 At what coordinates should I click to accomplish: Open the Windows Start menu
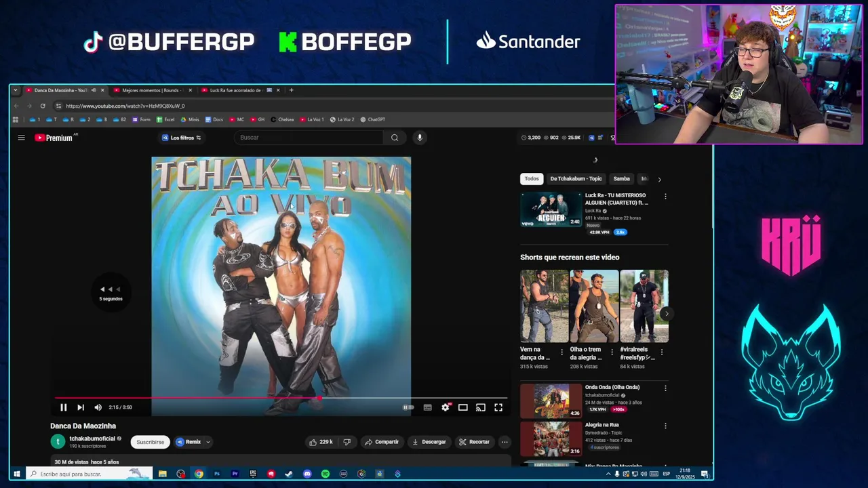(x=17, y=474)
